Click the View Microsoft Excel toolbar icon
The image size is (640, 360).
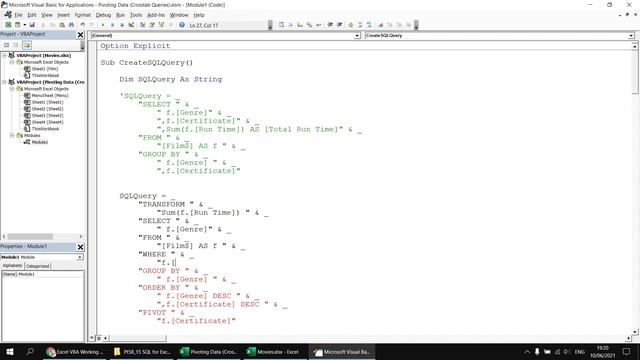point(8,25)
